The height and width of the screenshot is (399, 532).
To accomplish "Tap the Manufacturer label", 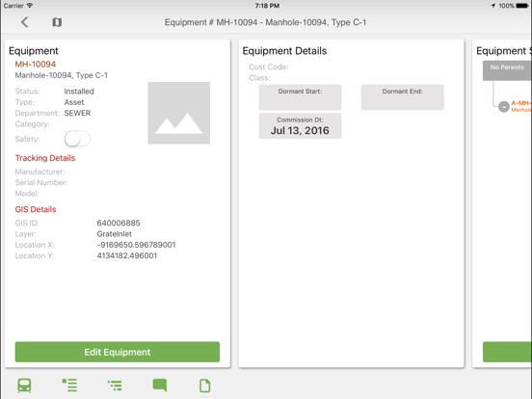I will click(40, 172).
